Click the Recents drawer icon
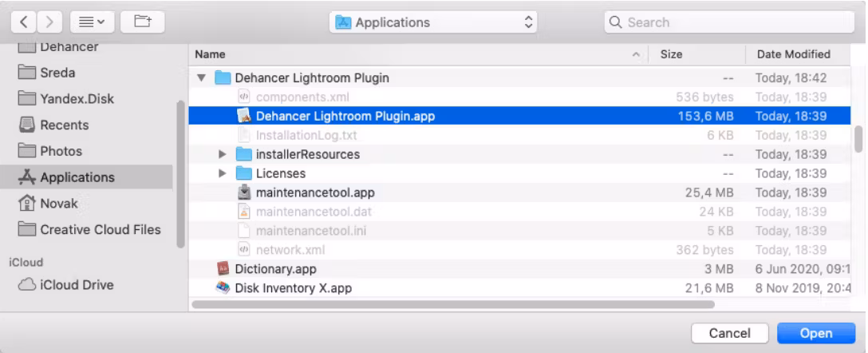This screenshot has width=868, height=353. (x=26, y=125)
